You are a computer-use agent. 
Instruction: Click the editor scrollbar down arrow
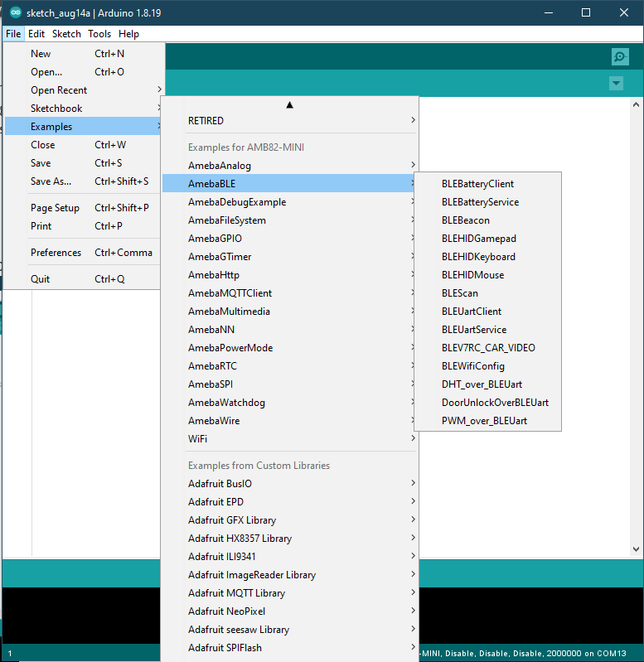[x=636, y=548]
